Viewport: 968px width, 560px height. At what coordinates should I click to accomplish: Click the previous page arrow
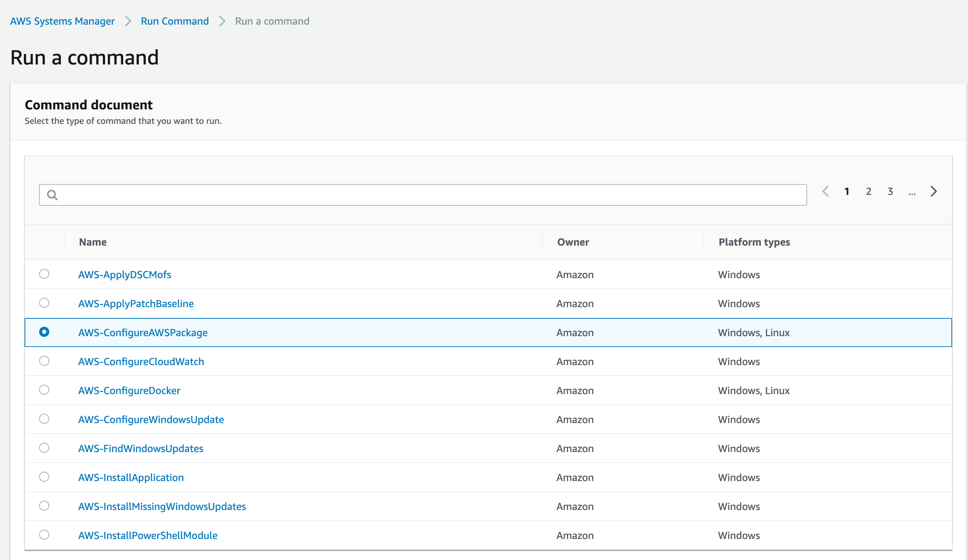[826, 191]
